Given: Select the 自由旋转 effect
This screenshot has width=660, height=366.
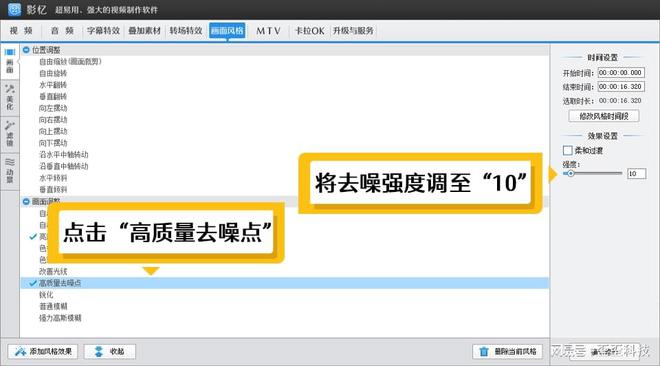Looking at the screenshot, I should 53,73.
